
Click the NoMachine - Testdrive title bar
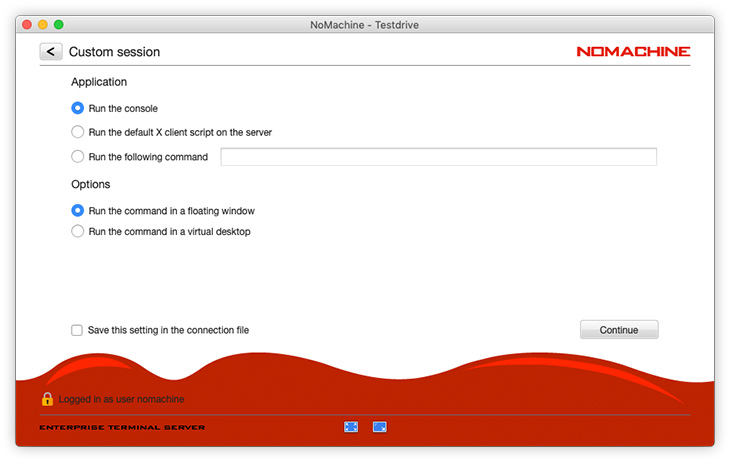[x=364, y=24]
